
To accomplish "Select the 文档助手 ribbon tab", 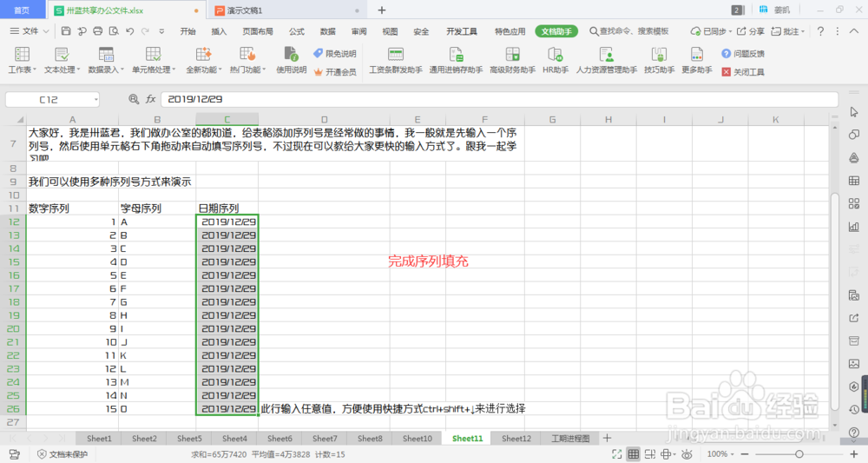I will coord(556,31).
